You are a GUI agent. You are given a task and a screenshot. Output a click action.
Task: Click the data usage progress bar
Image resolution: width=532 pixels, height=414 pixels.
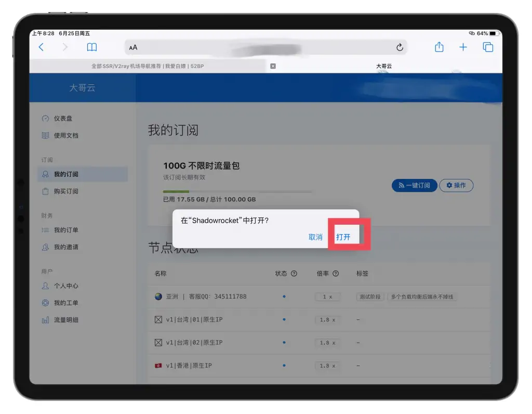(x=237, y=192)
